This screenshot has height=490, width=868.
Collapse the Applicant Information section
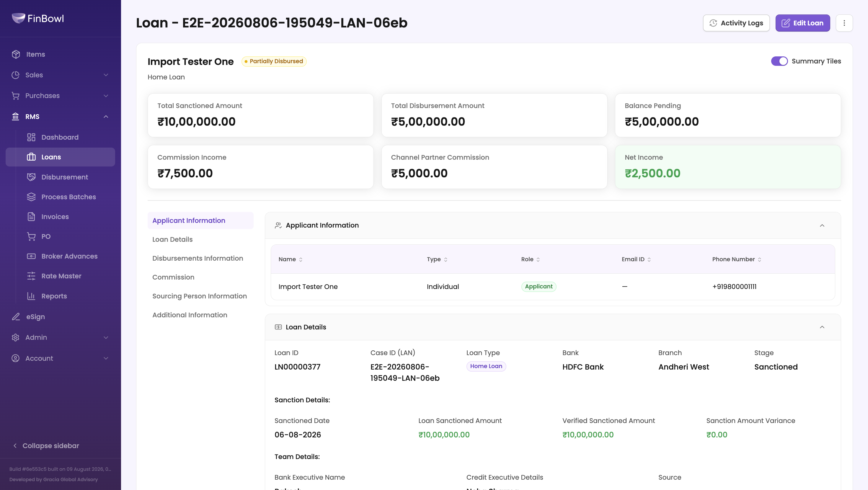[x=822, y=226]
